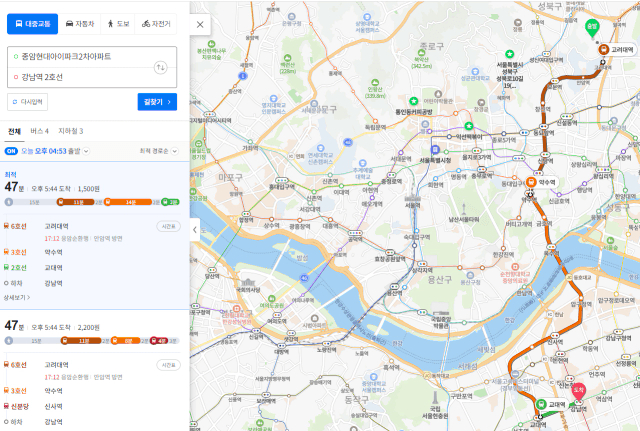Click the red 도착 pin on map

[x=578, y=392]
